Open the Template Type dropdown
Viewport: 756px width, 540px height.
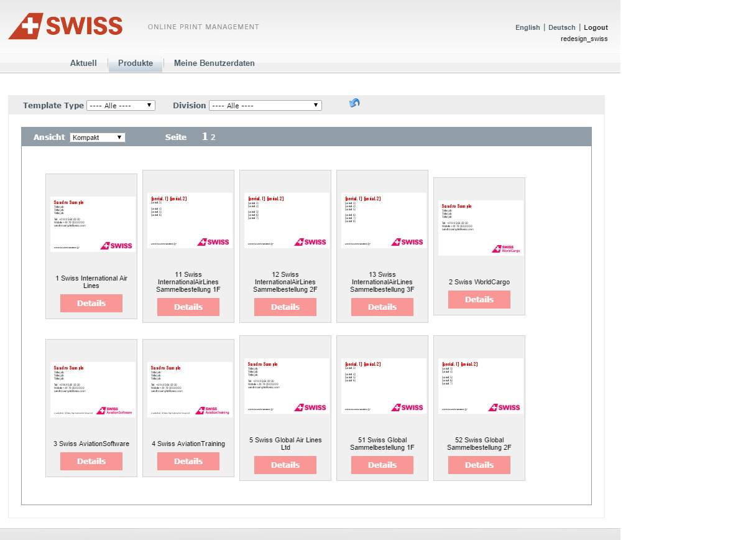tap(121, 106)
